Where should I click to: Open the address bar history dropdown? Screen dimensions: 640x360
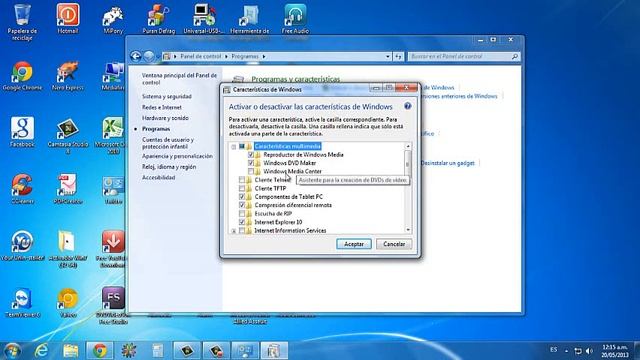[388, 56]
